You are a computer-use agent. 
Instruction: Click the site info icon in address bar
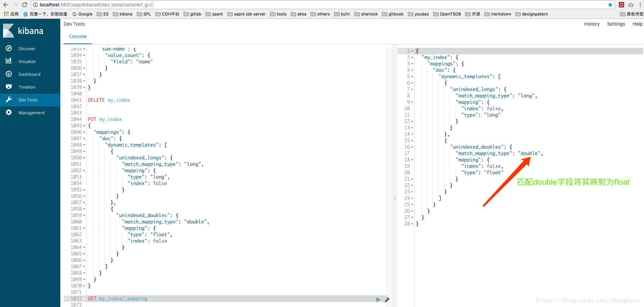[35, 5]
